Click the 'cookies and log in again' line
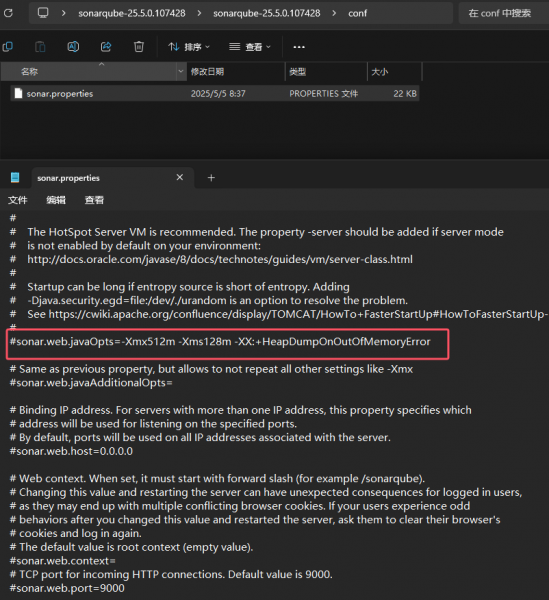The height and width of the screenshot is (600, 549). point(76,533)
